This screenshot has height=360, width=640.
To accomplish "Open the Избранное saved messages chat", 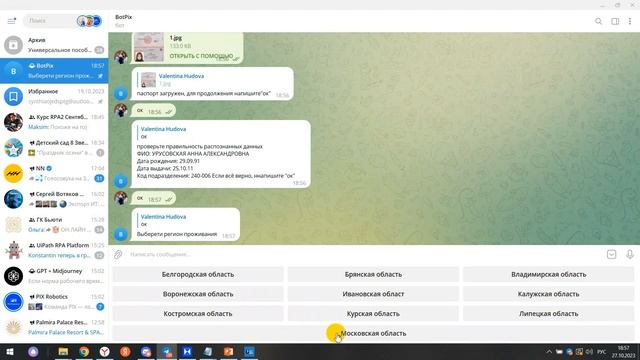I will tap(54, 96).
